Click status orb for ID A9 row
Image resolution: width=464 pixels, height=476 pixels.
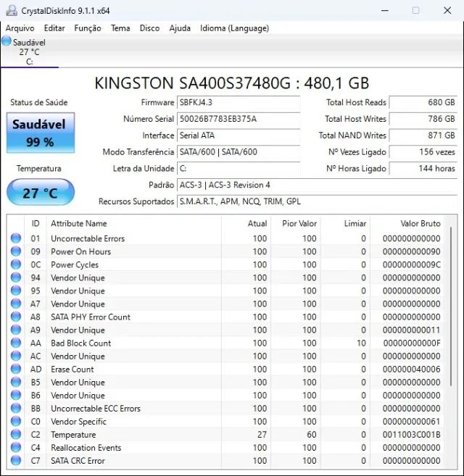click(16, 330)
